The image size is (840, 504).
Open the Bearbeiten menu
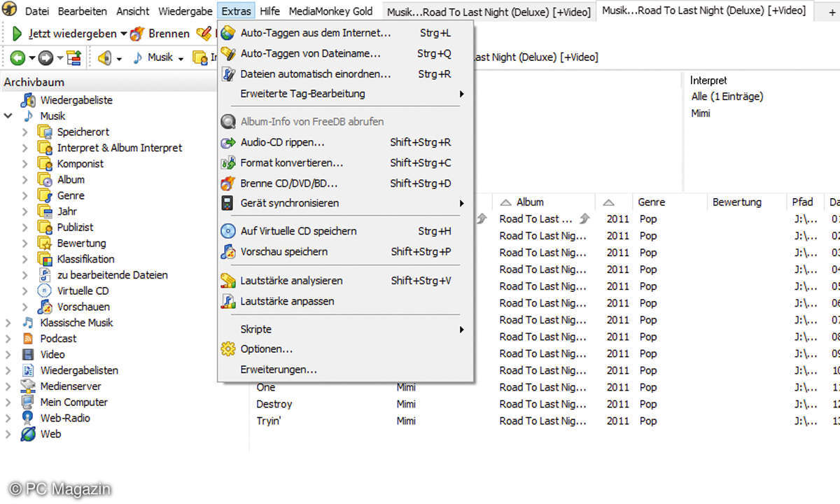pos(83,11)
